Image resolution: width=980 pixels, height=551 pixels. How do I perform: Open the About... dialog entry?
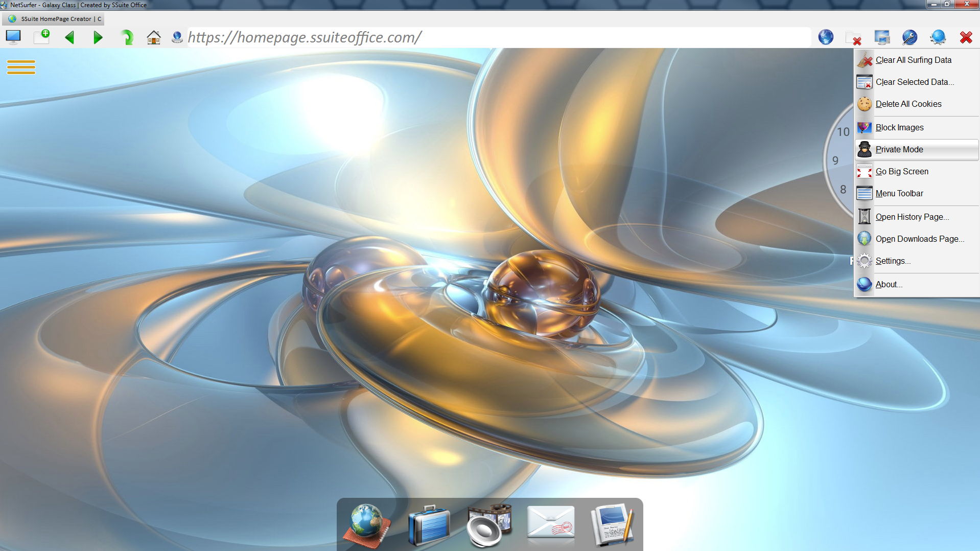pyautogui.click(x=917, y=284)
